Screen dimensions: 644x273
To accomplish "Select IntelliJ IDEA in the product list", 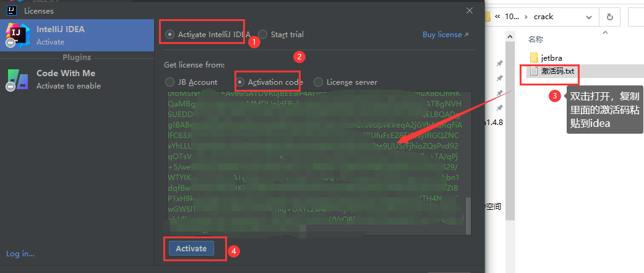I will pos(77,35).
